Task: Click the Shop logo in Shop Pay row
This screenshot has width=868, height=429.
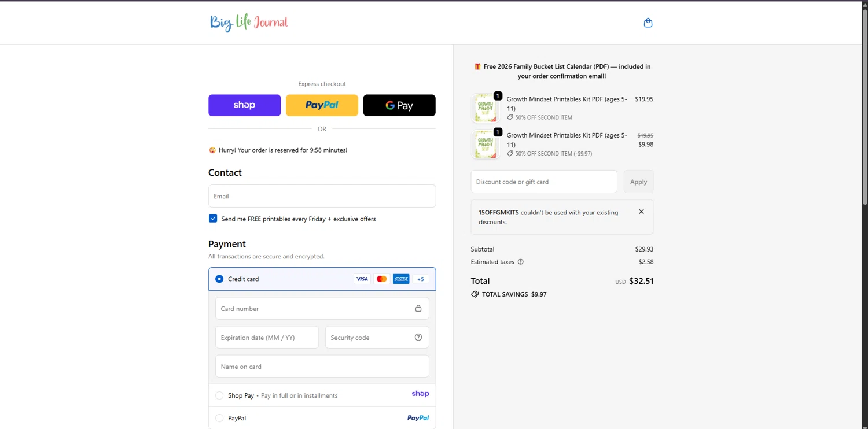Action: (421, 394)
